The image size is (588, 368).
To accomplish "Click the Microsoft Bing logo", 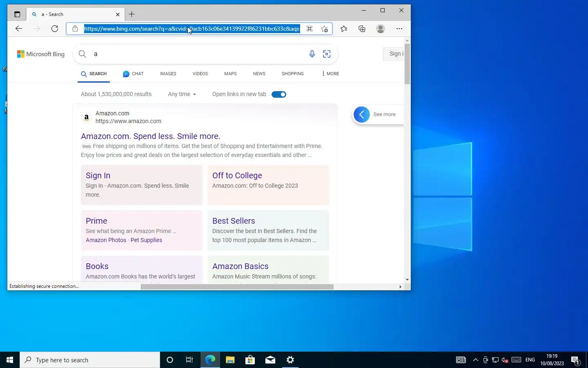I will tap(41, 54).
